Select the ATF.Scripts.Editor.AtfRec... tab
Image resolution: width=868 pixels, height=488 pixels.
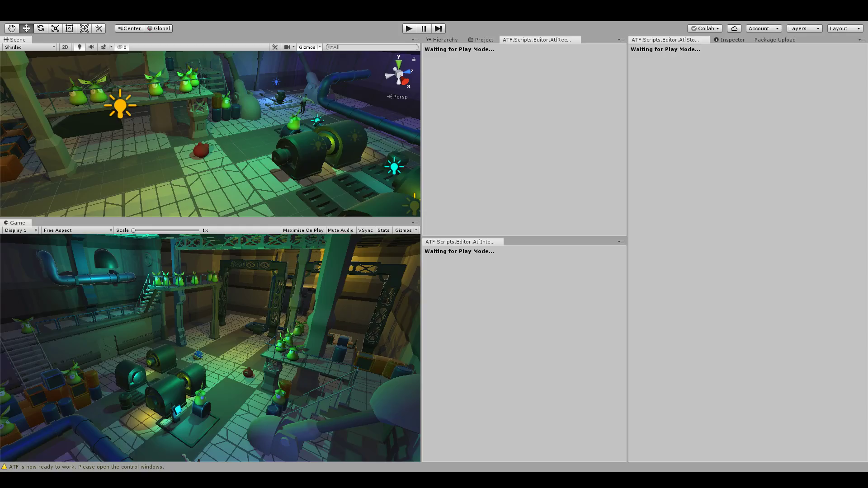point(539,40)
